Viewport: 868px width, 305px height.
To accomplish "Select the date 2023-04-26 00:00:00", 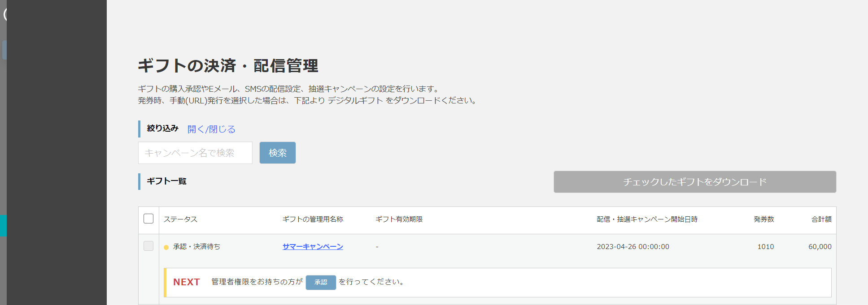I will [633, 246].
